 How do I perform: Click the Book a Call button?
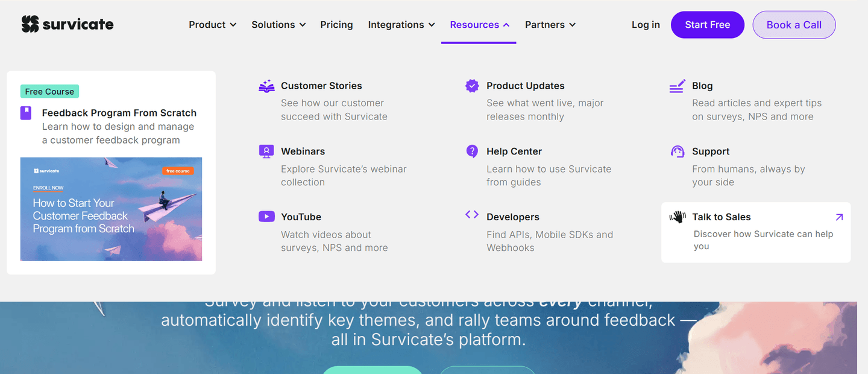click(x=794, y=25)
